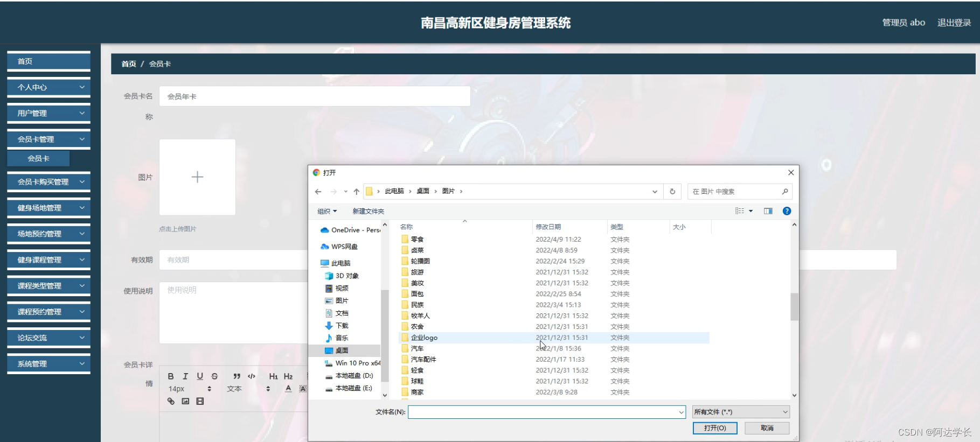This screenshot has height=442, width=980.
Task: Toggle italic in the rich text editor
Action: 185,376
